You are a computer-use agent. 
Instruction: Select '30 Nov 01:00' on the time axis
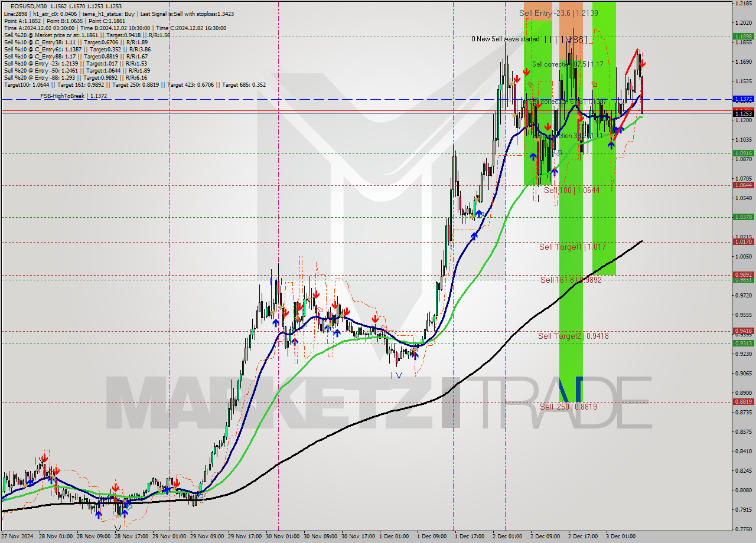click(x=283, y=537)
